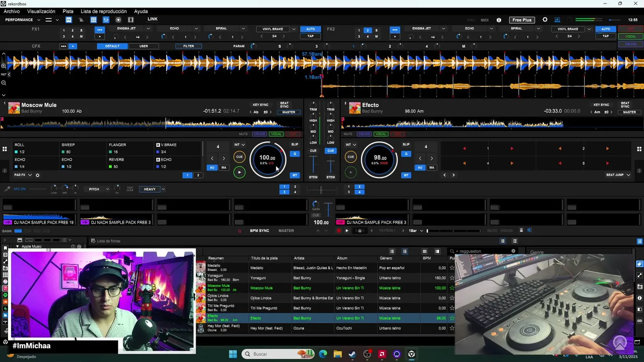Toggle deck 1 VOCAL stem button
644x362 pixels.
(276, 134)
